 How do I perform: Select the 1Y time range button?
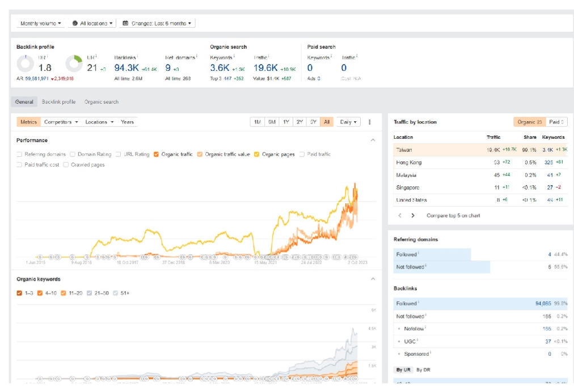tap(286, 122)
